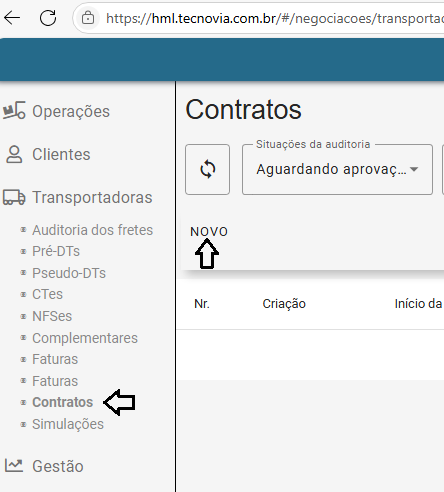Image resolution: width=444 pixels, height=492 pixels.
Task: Refresh the contracts list with sync button
Action: (207, 169)
